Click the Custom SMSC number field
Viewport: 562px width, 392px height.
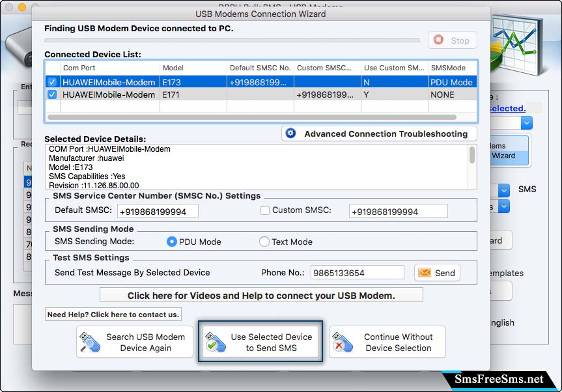pyautogui.click(x=398, y=212)
